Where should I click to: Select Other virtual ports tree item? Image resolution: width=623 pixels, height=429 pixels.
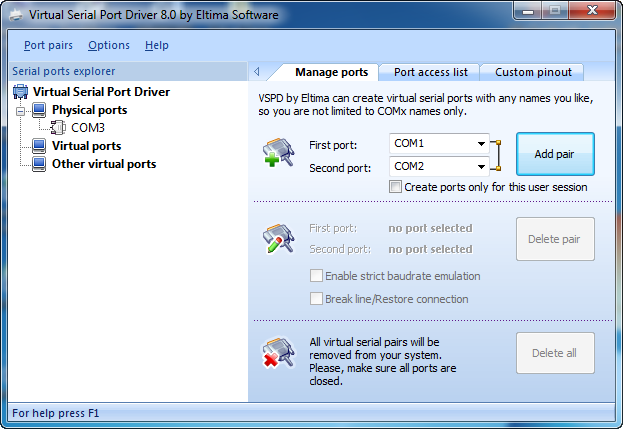(104, 164)
